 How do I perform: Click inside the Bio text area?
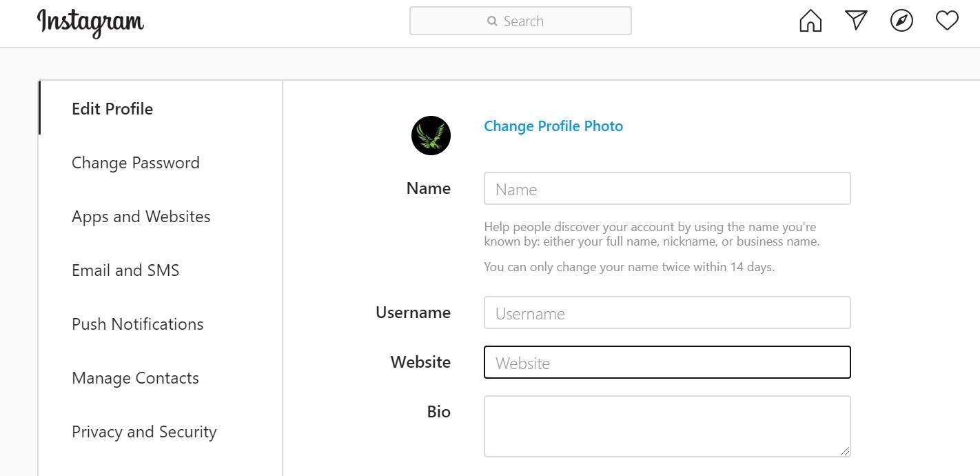[x=667, y=426]
